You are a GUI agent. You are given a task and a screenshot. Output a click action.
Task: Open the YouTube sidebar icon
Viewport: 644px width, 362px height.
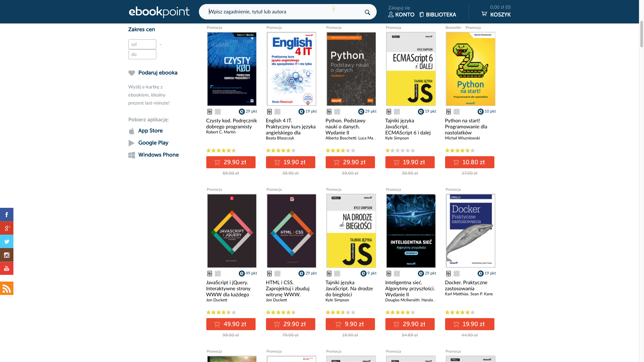(7, 268)
